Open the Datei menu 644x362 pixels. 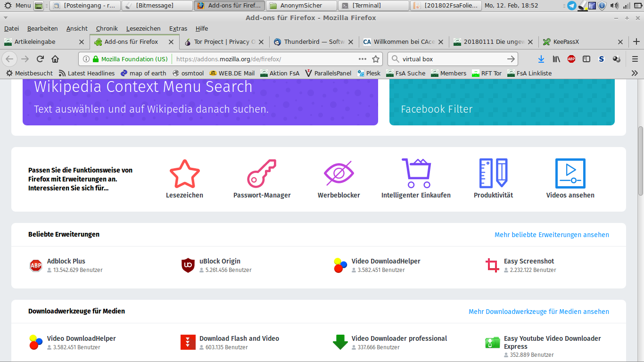coord(11,28)
